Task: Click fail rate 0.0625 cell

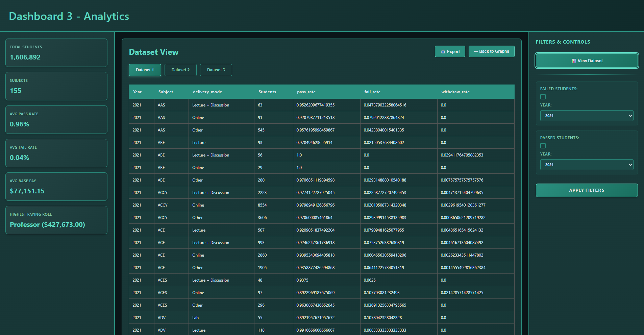Action: pos(399,280)
